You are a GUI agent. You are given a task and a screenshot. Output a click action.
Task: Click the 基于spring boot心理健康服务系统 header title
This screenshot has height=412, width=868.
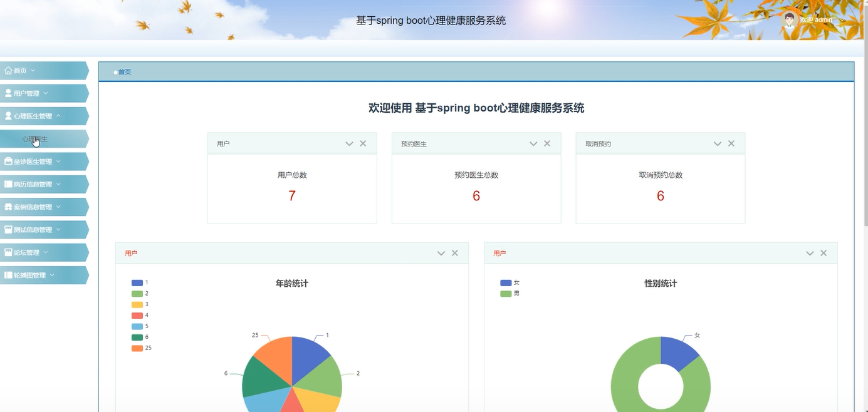pos(431,21)
